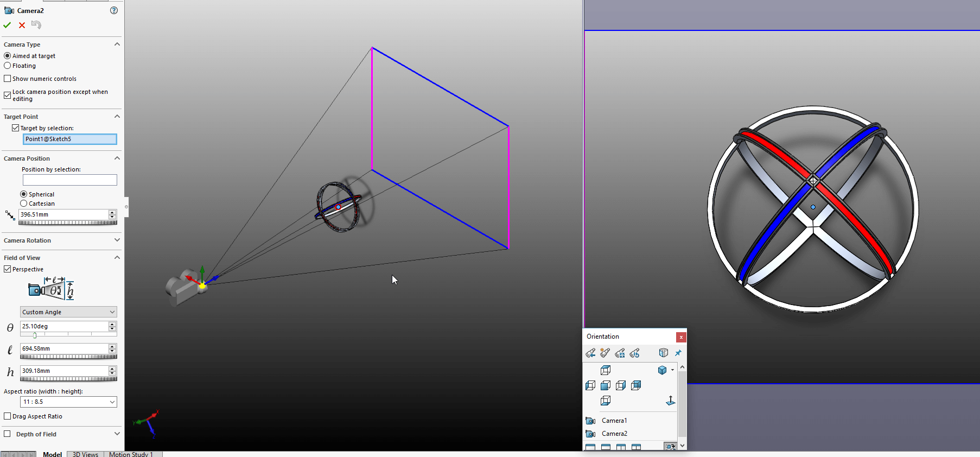This screenshot has height=457, width=980.
Task: Select the Right standard view cube
Action: 621,385
